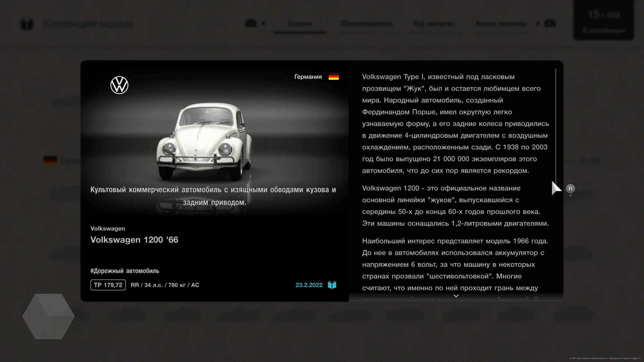644x362 pixels.
Task: Select the white Beetle car image
Action: coord(204,142)
